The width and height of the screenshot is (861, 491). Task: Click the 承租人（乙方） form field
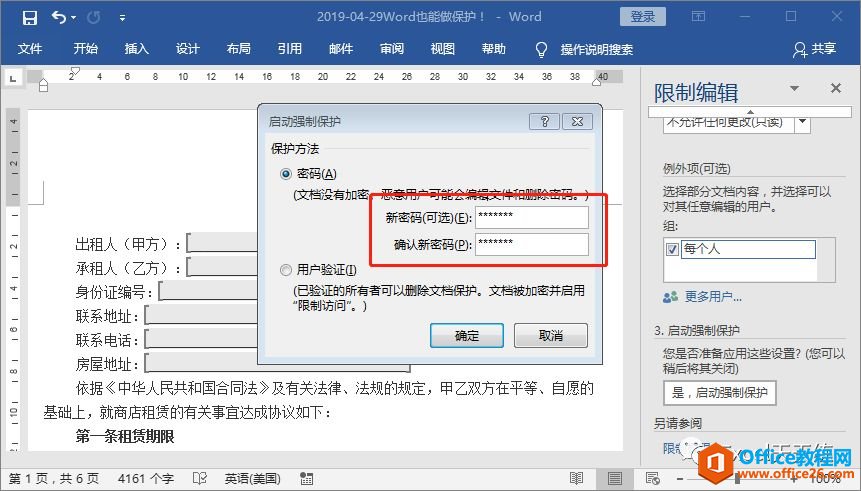(x=222, y=267)
